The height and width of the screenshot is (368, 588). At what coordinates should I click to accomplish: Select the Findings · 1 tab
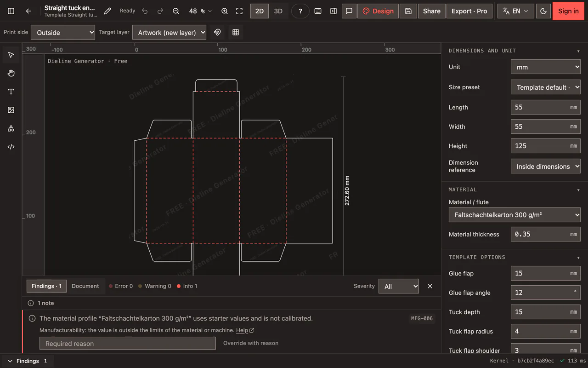[46, 286]
